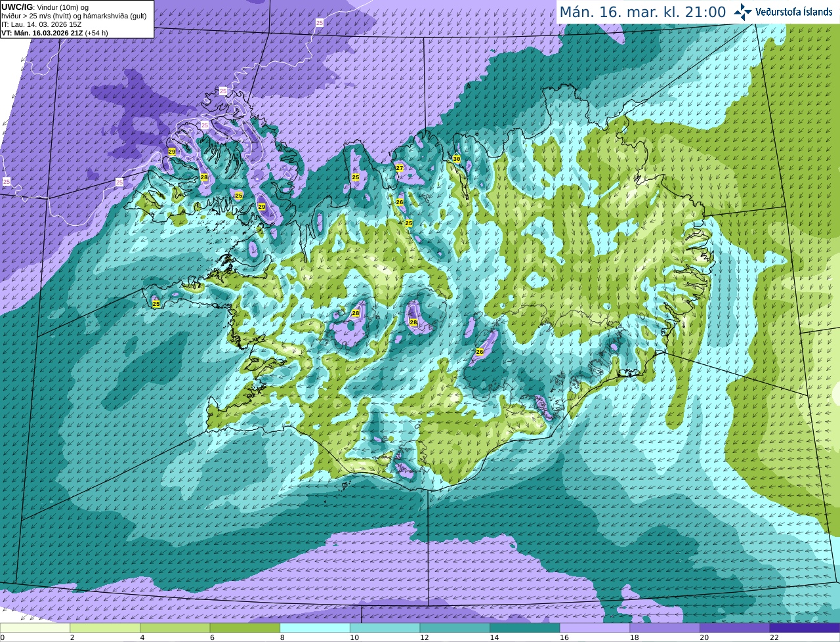The height and width of the screenshot is (642, 840).
Task: Select the 10–12 m/s legend swatch
Action: [385, 628]
